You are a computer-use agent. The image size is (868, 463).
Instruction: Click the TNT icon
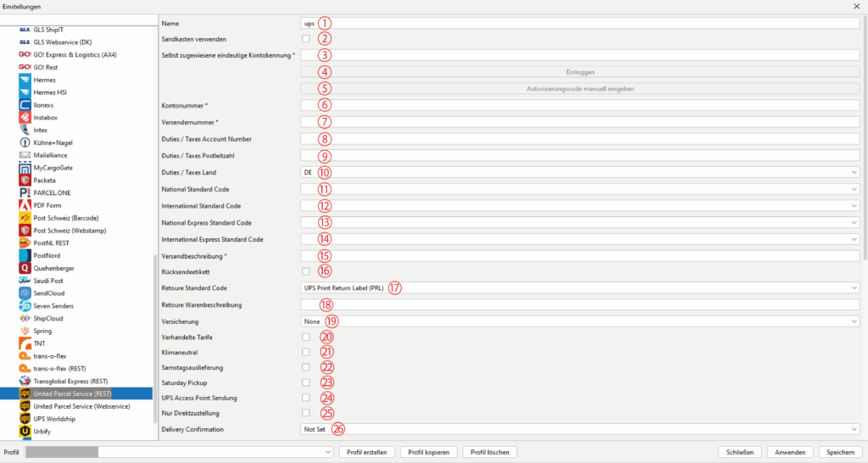pyautogui.click(x=25, y=343)
